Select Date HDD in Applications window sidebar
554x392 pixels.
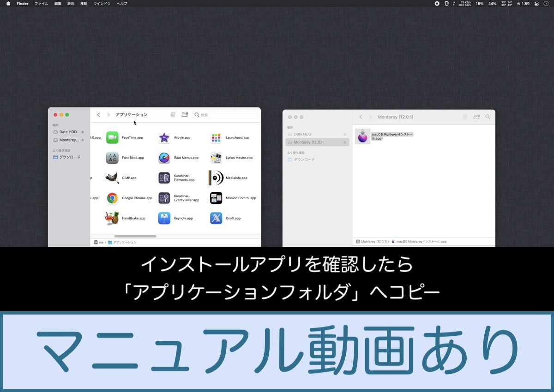[x=69, y=132]
